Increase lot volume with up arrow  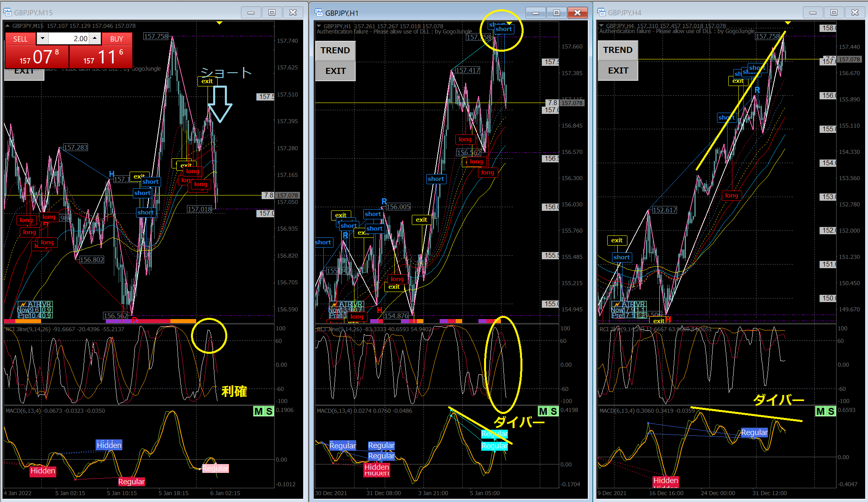[x=94, y=39]
